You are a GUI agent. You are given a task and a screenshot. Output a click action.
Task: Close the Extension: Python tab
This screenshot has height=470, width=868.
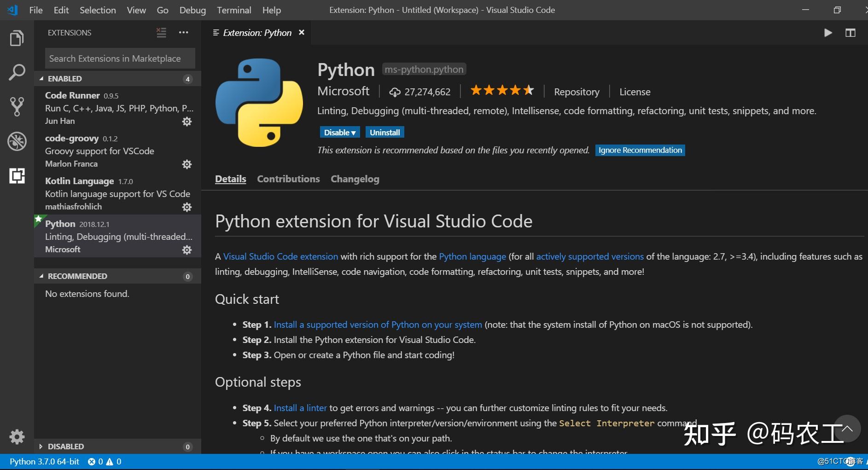pos(302,32)
